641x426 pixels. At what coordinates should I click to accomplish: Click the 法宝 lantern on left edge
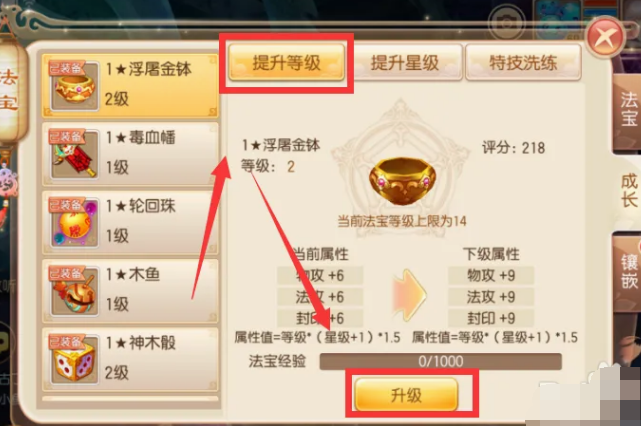pyautogui.click(x=11, y=90)
